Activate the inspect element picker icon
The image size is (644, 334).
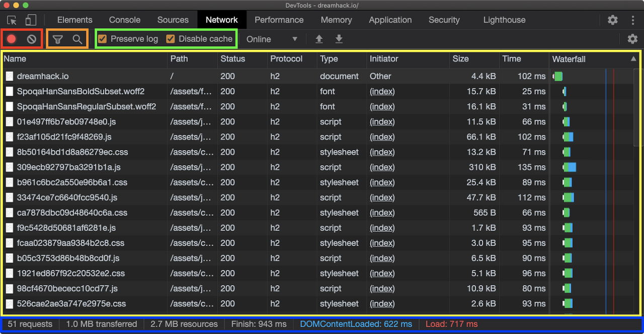[12, 20]
